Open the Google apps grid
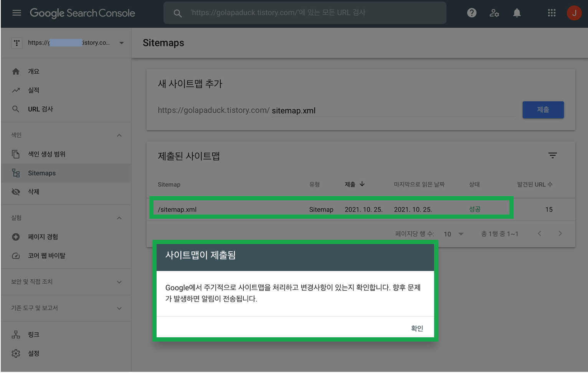 point(552,13)
